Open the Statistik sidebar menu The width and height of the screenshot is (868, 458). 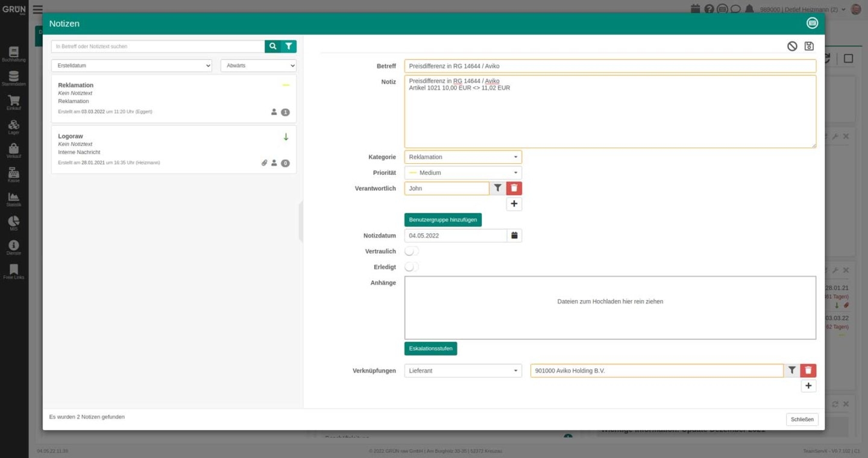14,199
